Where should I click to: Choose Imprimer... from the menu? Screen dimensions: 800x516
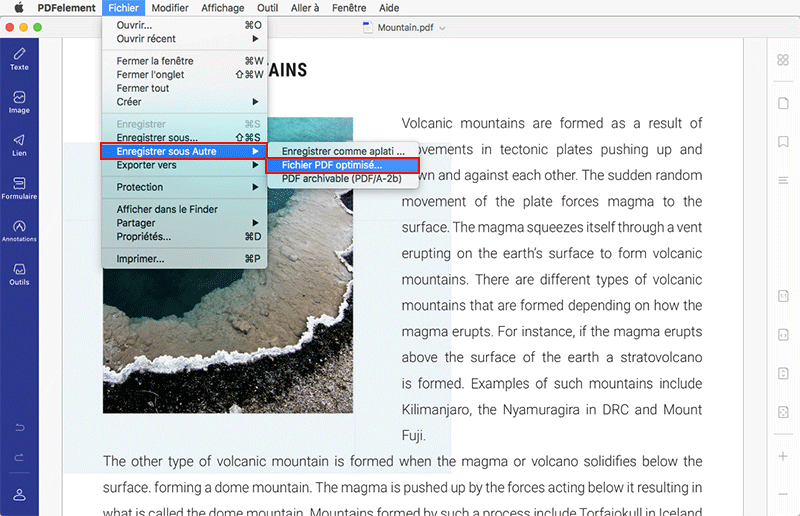pyautogui.click(x=184, y=259)
